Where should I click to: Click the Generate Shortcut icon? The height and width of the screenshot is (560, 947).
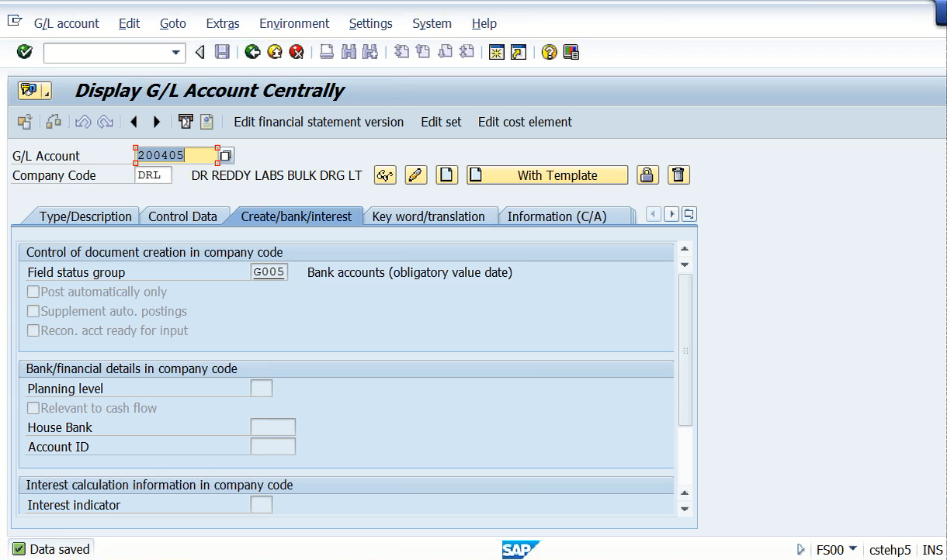click(x=519, y=52)
